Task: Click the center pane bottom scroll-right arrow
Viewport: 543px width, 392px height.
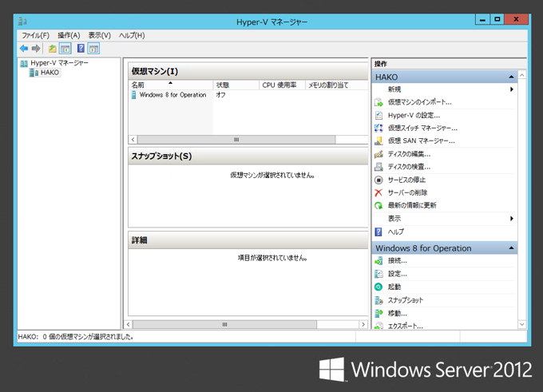Action: click(x=363, y=324)
